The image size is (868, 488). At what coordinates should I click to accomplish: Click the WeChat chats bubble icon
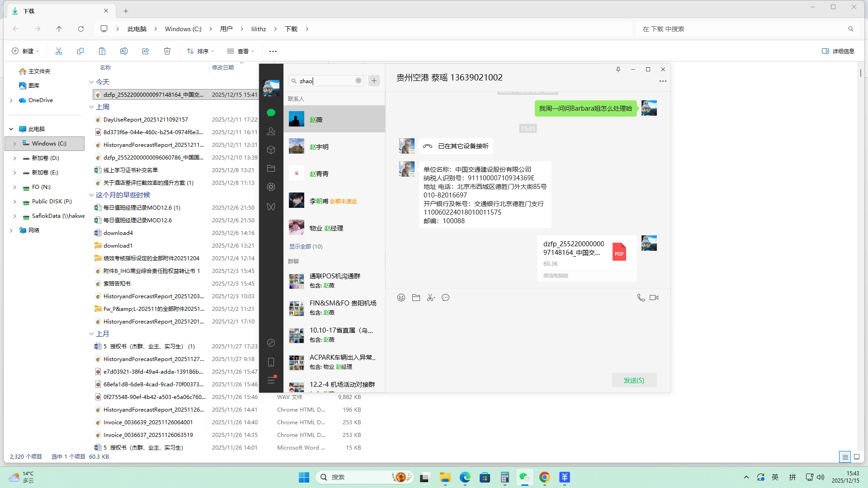click(x=271, y=113)
